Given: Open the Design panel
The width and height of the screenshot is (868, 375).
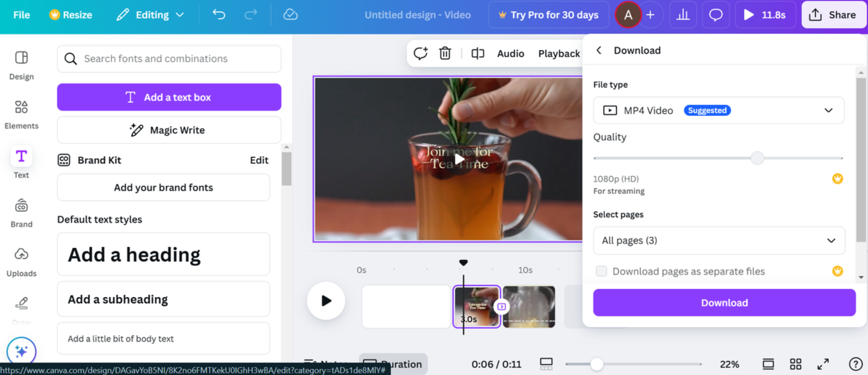Looking at the screenshot, I should [x=21, y=64].
